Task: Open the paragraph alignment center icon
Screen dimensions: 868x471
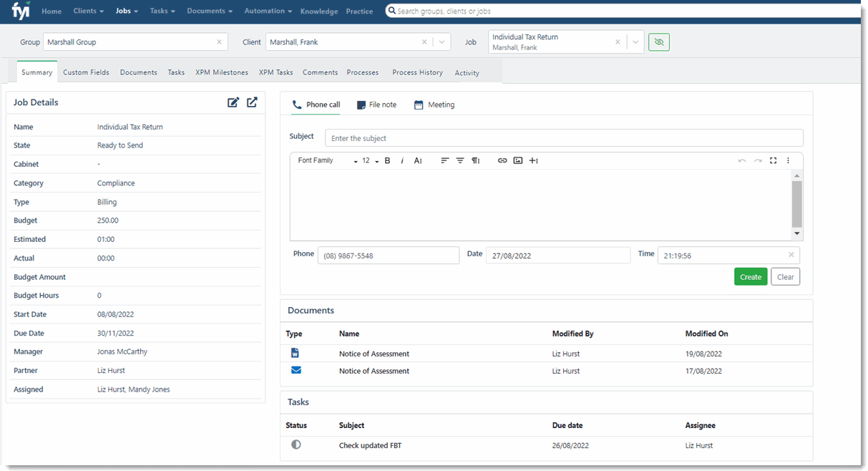Action: click(x=460, y=161)
